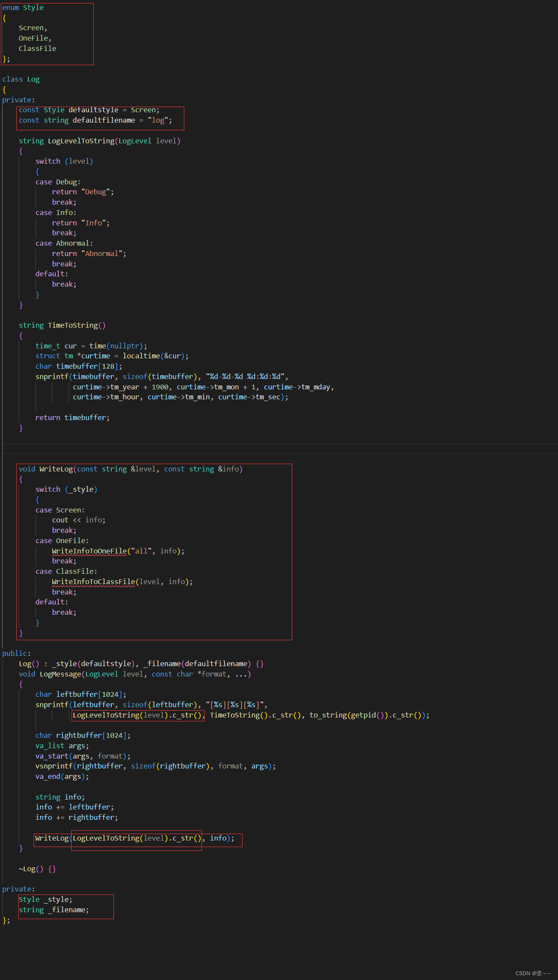Click the Log() constructor line
This screenshot has width=558, height=980.
click(141, 664)
